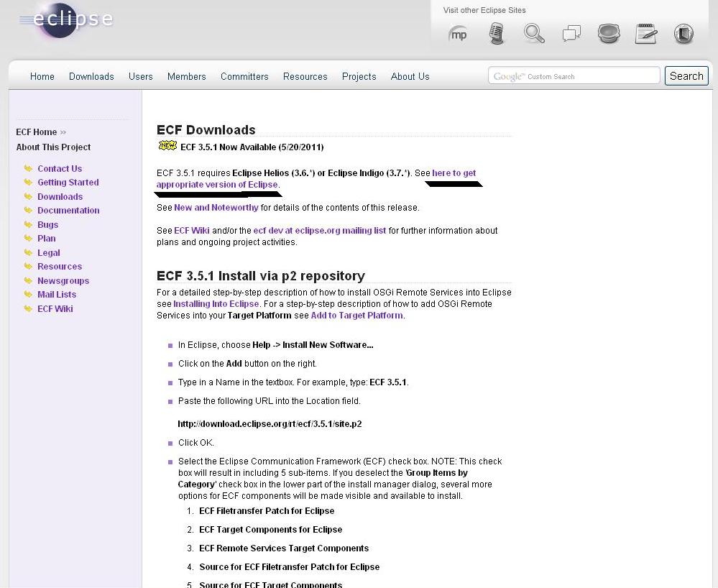Open the Committers navigation item
718x588 pixels.
[x=244, y=76]
